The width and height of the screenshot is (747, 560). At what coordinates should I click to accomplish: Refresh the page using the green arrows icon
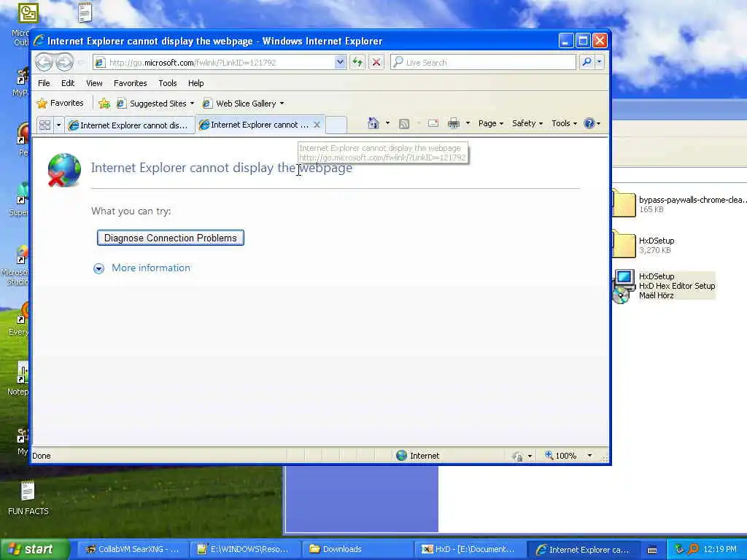(x=357, y=62)
